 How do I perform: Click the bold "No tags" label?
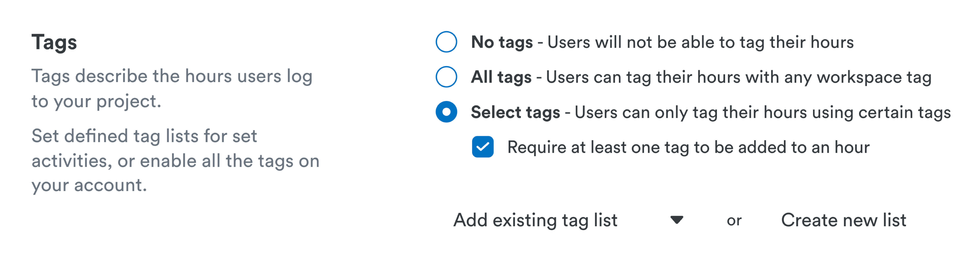coord(501,42)
